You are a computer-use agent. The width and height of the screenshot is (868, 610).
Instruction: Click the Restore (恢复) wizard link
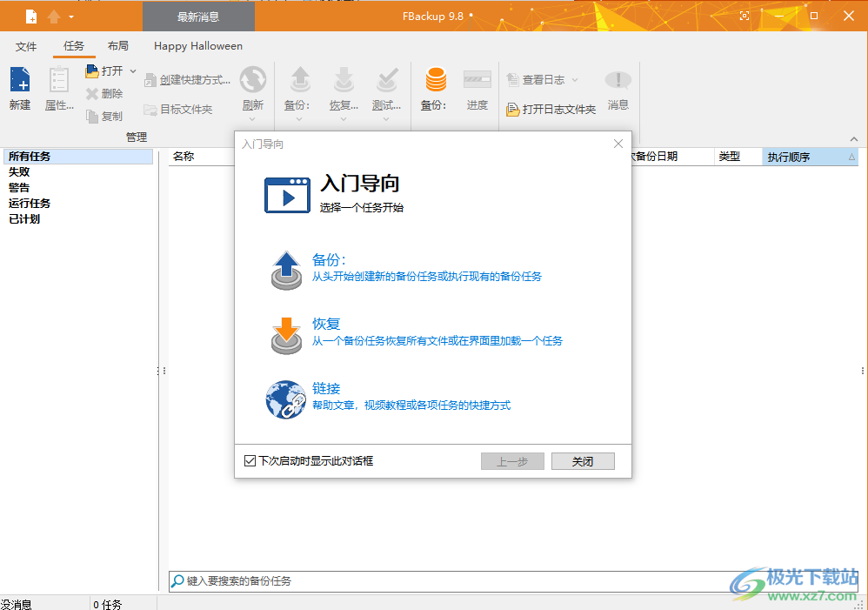point(326,324)
